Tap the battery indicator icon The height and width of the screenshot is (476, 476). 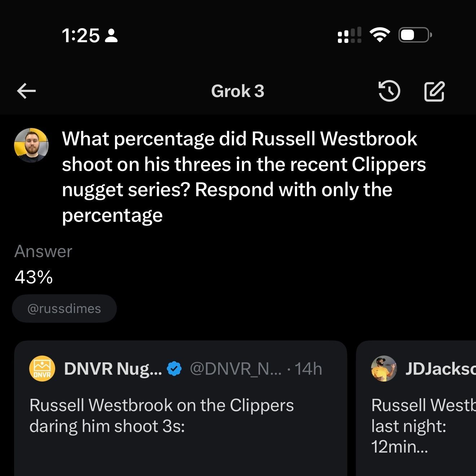click(415, 35)
